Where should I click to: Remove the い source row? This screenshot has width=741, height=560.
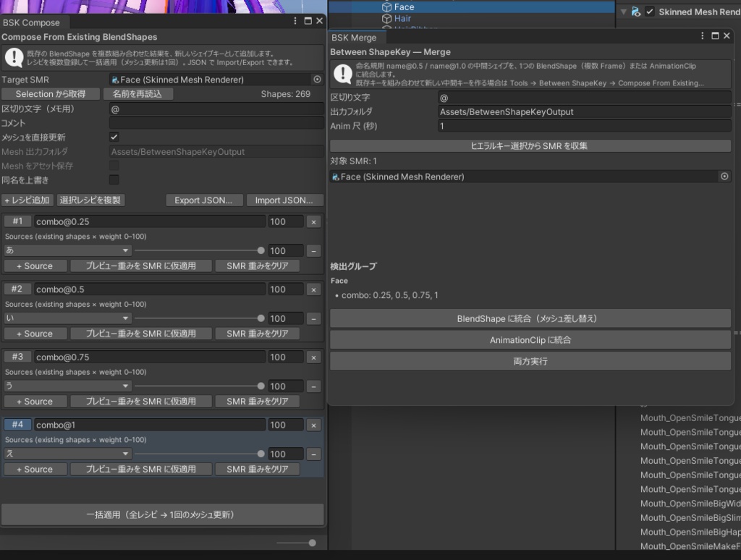point(314,318)
